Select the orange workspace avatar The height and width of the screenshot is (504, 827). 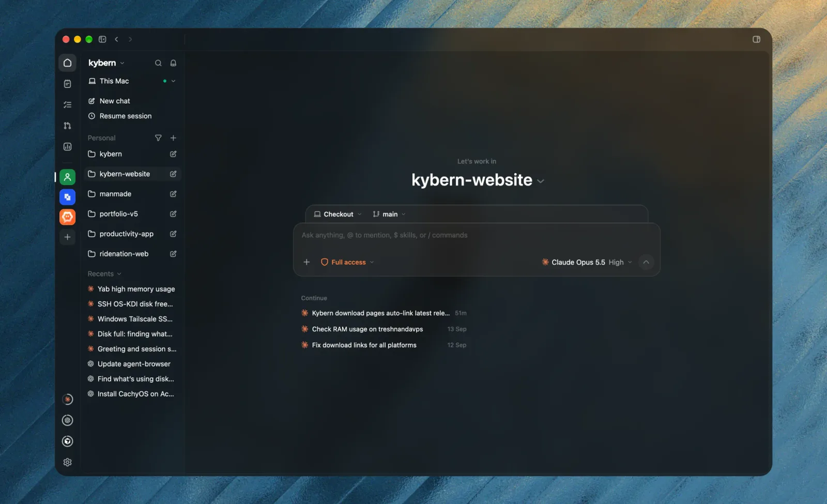point(67,217)
